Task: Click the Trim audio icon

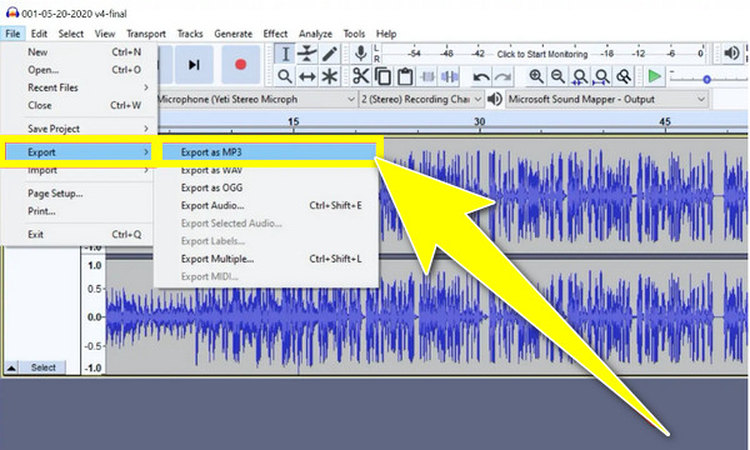Action: pos(427,76)
